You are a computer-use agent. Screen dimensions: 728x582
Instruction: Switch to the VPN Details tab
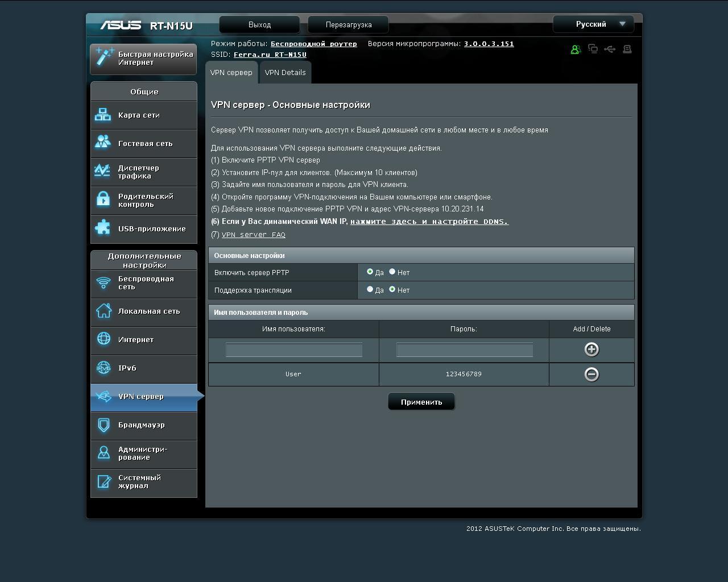285,73
